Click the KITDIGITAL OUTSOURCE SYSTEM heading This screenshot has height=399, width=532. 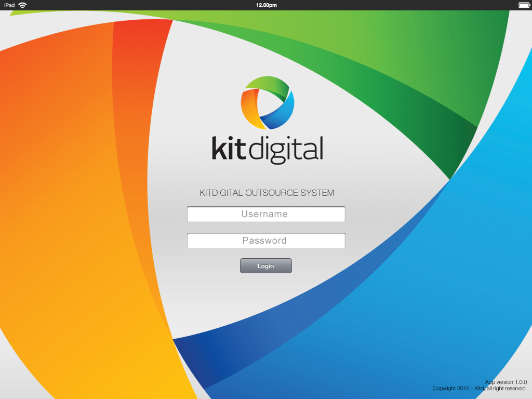(267, 193)
